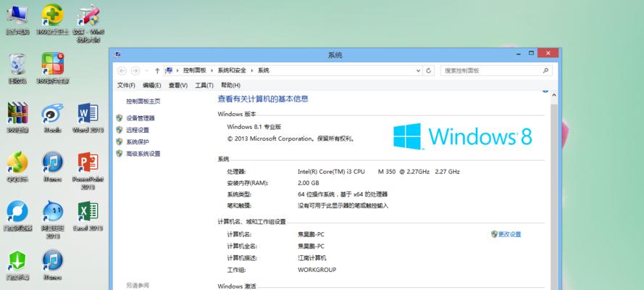Go back in the 系统 window
The width and height of the screenshot is (644, 290).
tap(122, 70)
